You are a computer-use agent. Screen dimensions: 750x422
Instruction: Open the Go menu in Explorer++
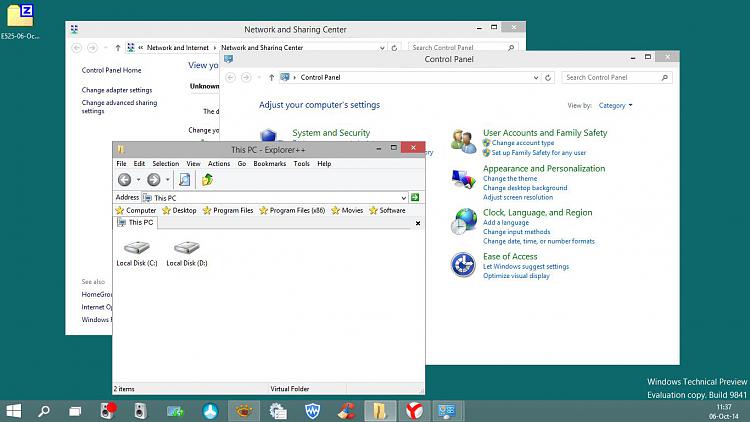pos(242,164)
